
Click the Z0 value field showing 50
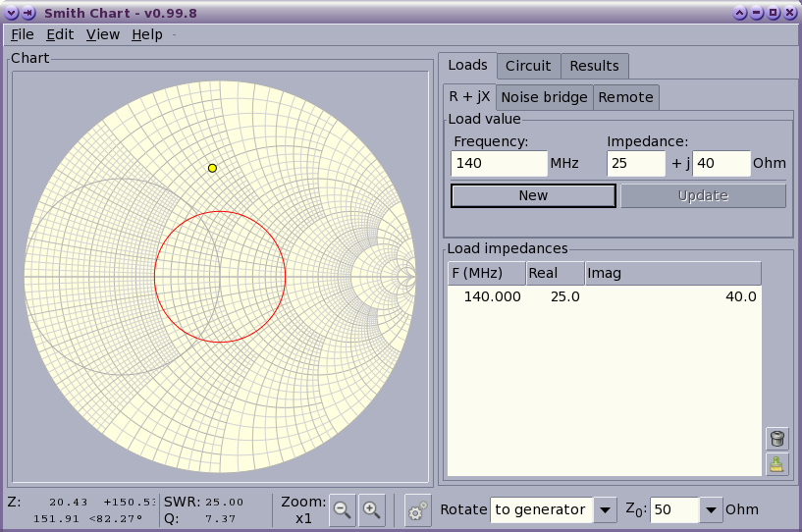tap(674, 510)
